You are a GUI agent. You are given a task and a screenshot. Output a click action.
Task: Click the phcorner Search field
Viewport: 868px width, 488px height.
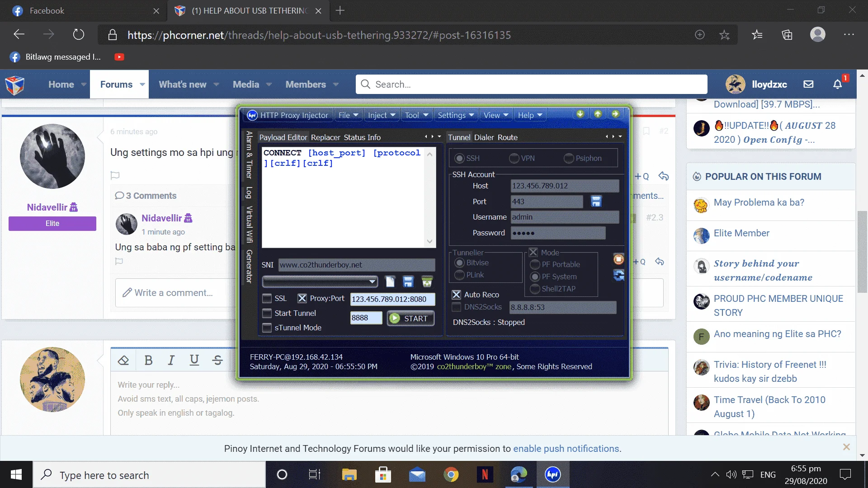click(x=531, y=84)
